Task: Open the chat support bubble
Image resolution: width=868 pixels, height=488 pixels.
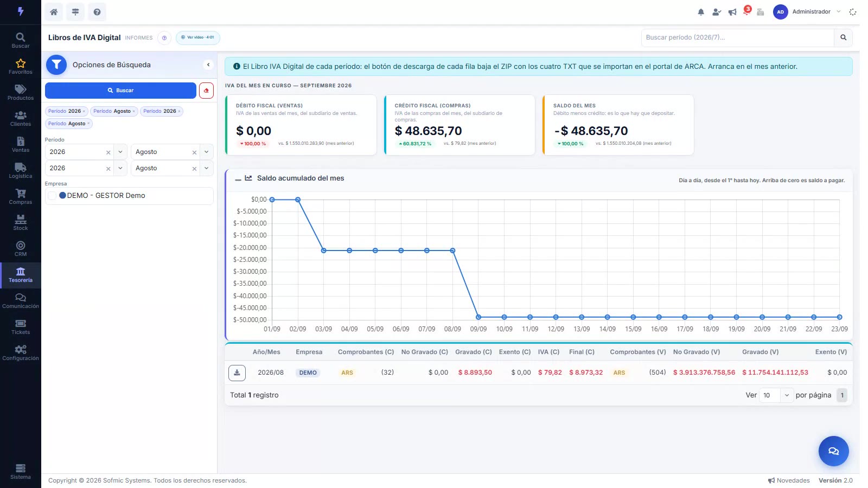Action: click(834, 451)
